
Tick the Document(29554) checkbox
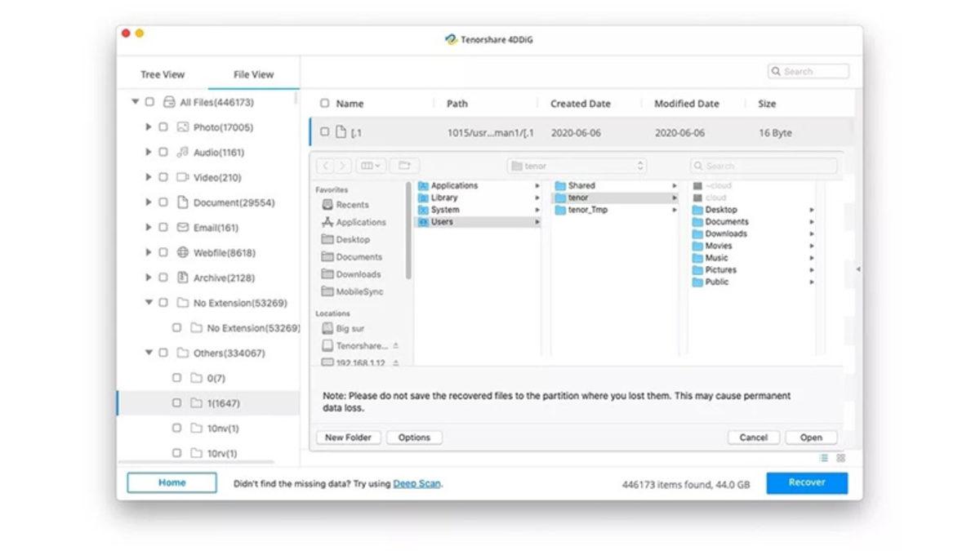coord(165,202)
